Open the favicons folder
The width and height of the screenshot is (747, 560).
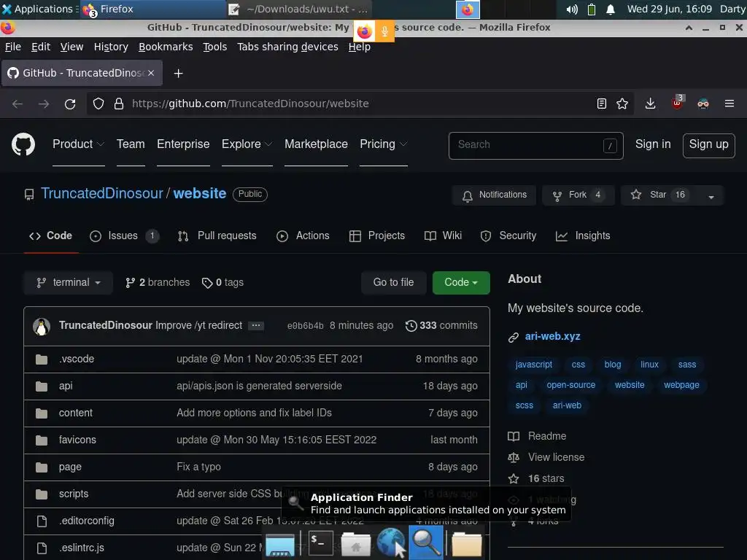pyautogui.click(x=77, y=440)
